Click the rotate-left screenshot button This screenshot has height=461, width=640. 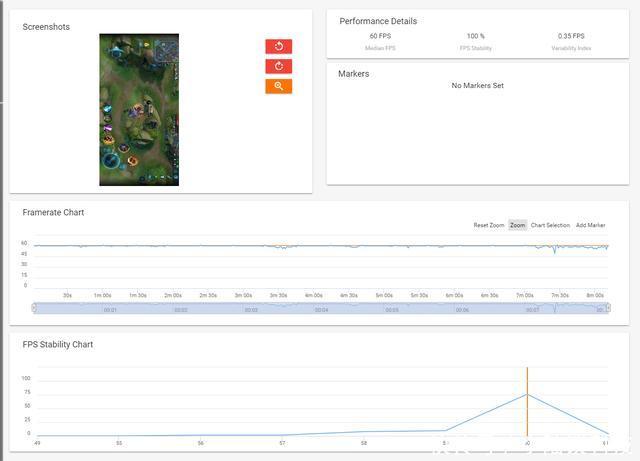pyautogui.click(x=278, y=47)
